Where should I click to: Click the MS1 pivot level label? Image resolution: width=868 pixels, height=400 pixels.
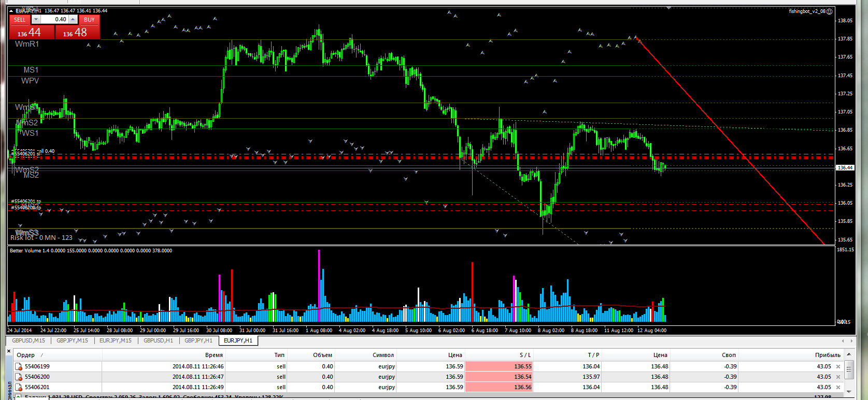[31, 70]
